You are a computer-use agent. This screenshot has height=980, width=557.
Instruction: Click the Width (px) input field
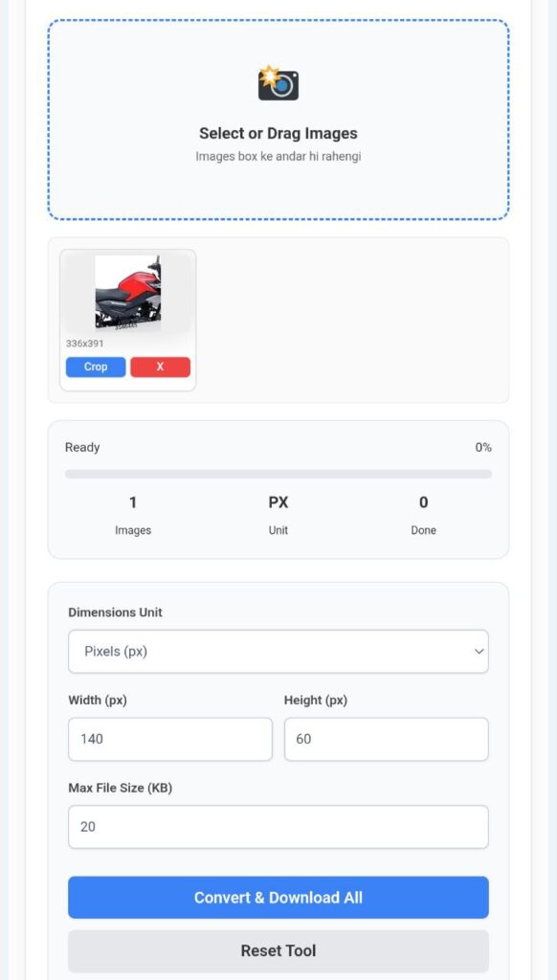[x=169, y=739]
